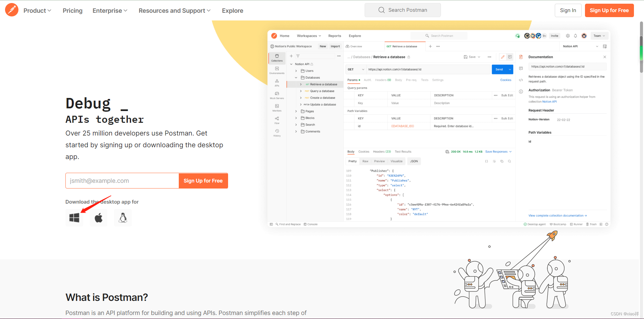
Task: Open APIs in the app sidebar
Action: (277, 83)
